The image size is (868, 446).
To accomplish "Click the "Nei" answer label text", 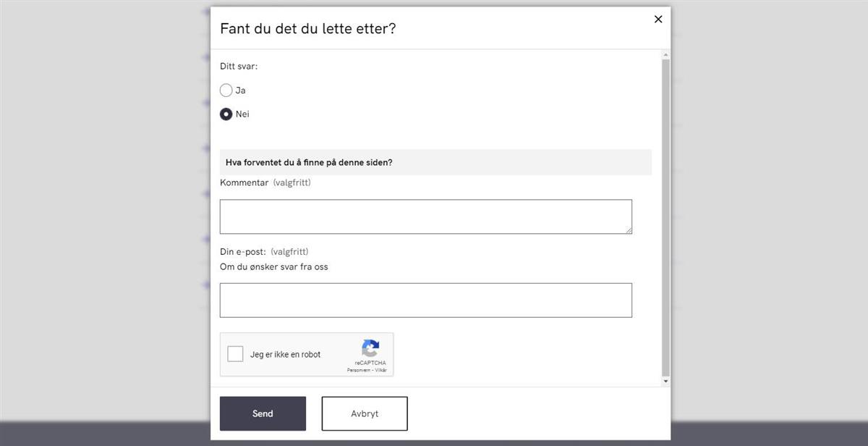I will [242, 114].
